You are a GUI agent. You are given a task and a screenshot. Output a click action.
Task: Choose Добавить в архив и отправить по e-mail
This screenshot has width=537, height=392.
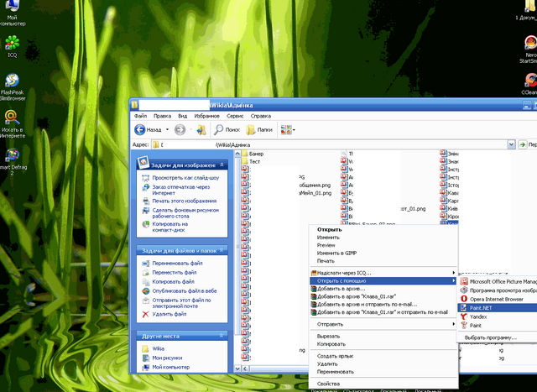383,304
